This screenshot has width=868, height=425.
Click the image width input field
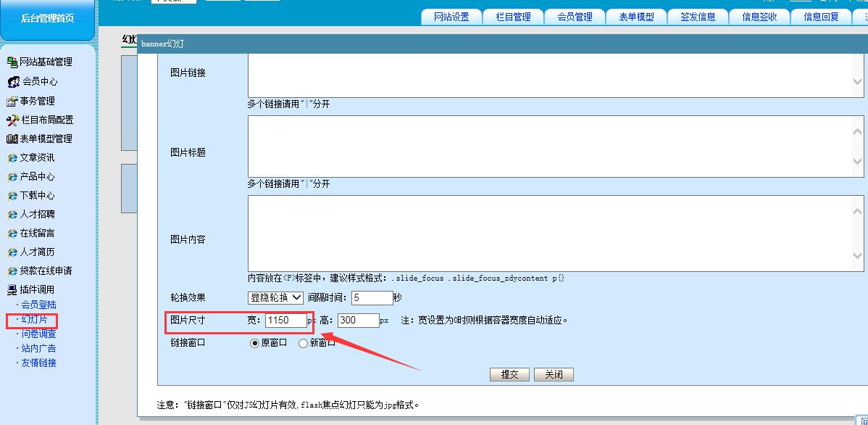point(286,320)
